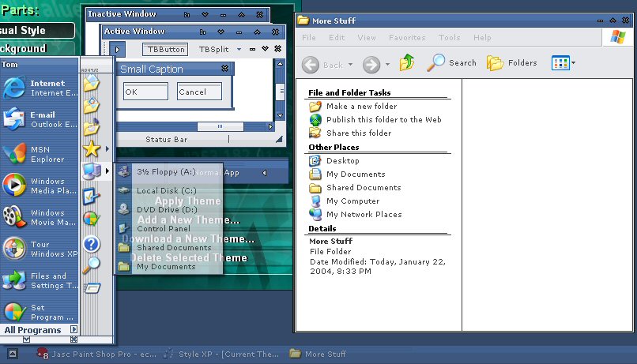Click vertical scrollbar down arrow in Active Window
The image size is (637, 364).
[280, 115]
